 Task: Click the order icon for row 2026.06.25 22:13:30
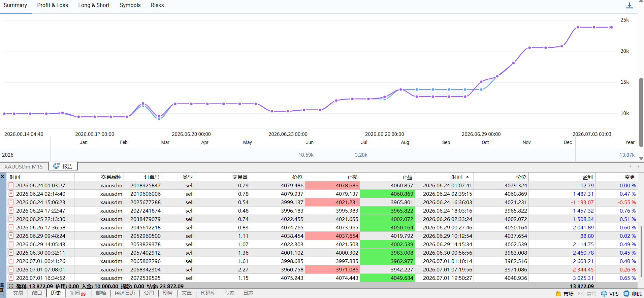(11, 219)
